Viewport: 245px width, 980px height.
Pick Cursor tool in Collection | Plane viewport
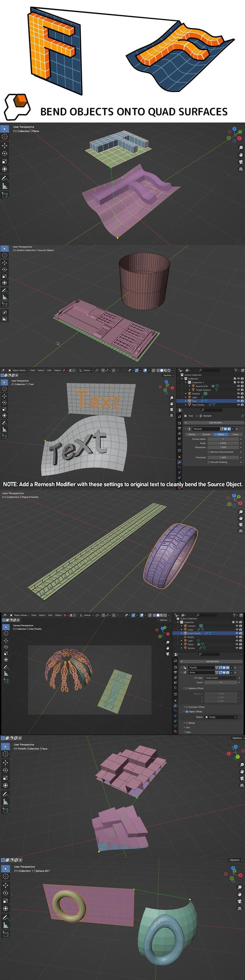[5, 137]
